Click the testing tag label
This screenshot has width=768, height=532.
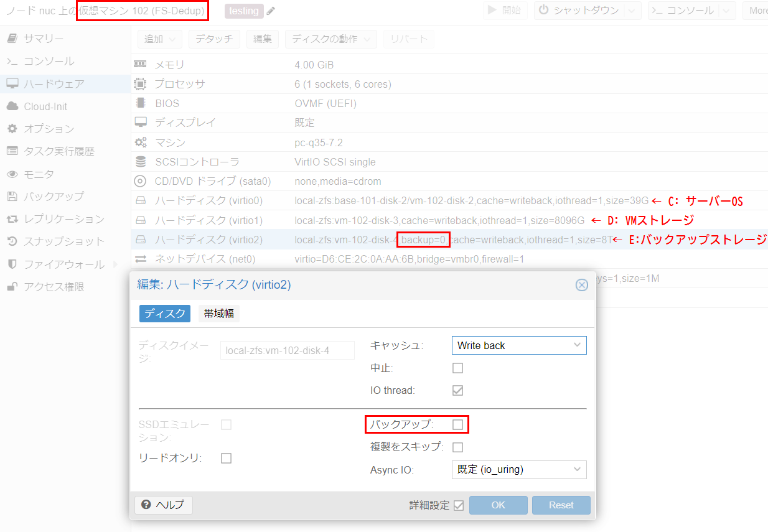pos(244,11)
